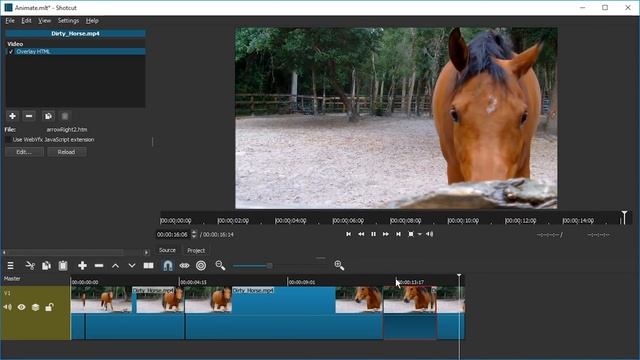Click the timecode stepper arrows
Screen dimensions: 640x360
[x=194, y=234]
